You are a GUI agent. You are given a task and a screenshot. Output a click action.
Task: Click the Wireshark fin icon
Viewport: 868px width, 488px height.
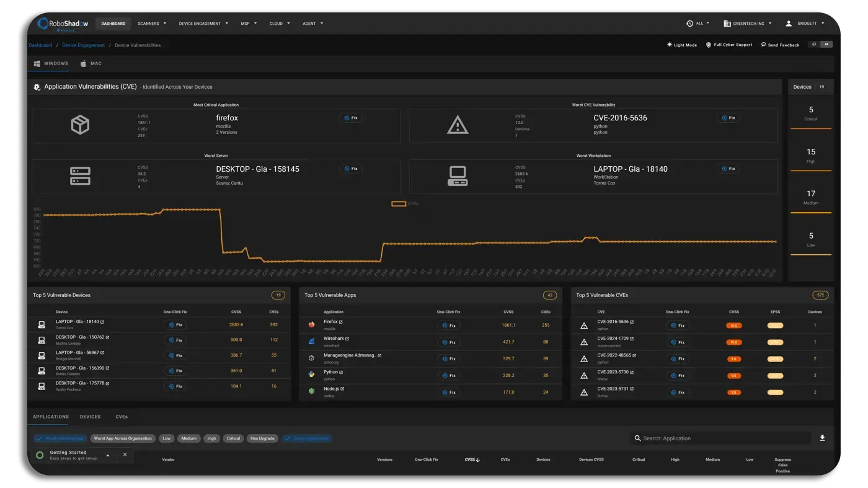click(311, 341)
